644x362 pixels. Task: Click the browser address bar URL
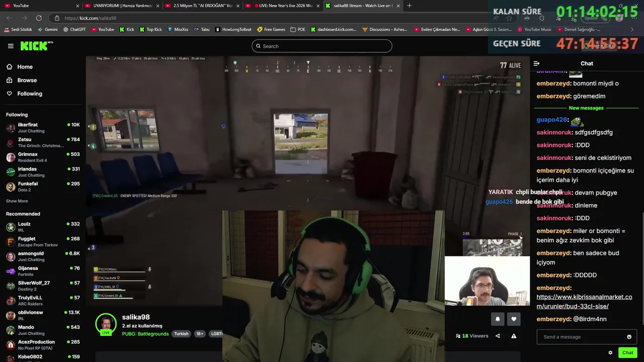click(91, 18)
